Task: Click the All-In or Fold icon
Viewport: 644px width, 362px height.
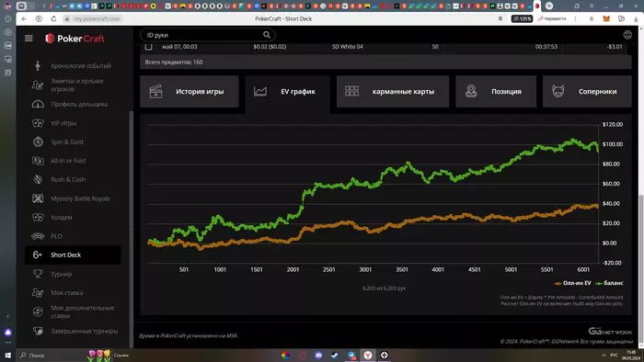Action: pos(38,161)
